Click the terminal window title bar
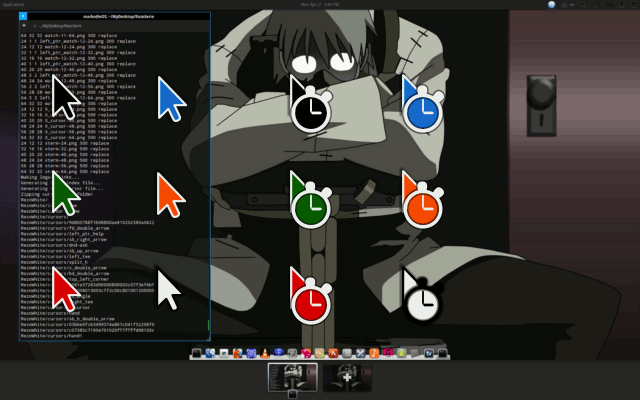 coord(118,16)
